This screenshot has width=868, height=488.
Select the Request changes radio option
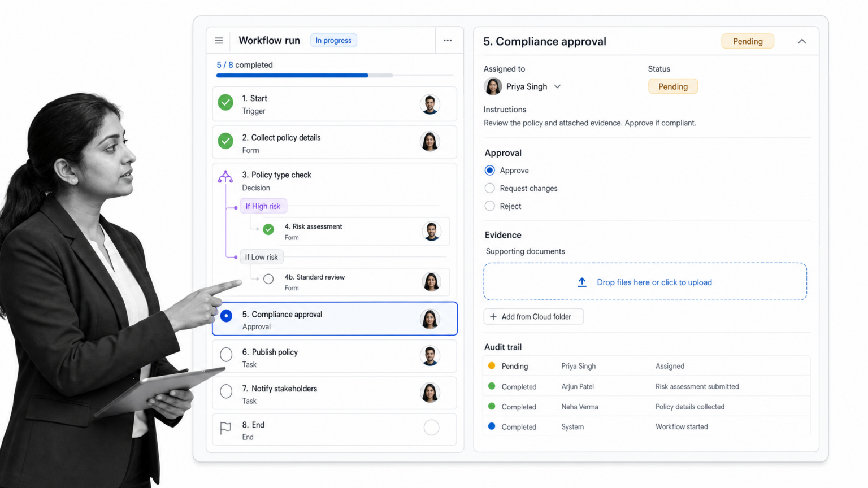point(490,188)
